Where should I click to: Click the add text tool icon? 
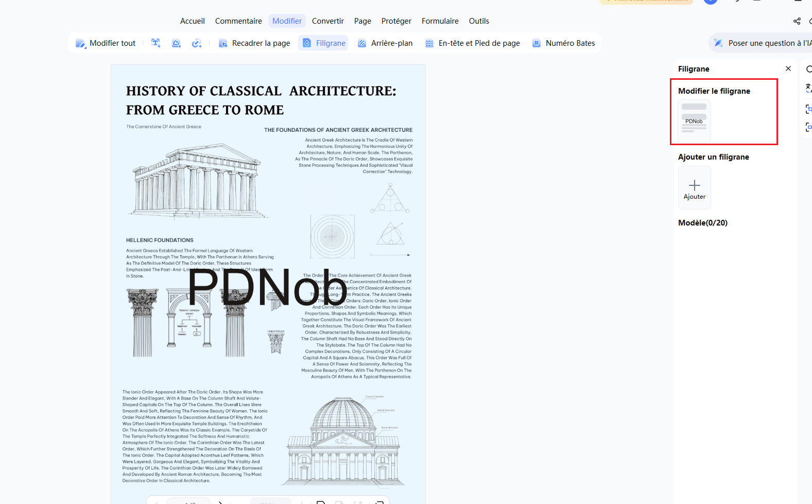[156, 43]
